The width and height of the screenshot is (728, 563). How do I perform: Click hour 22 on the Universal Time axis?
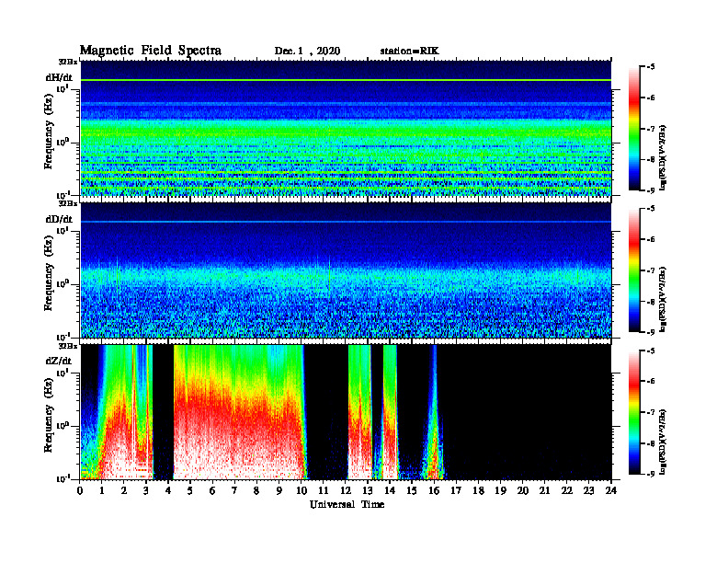tap(567, 491)
